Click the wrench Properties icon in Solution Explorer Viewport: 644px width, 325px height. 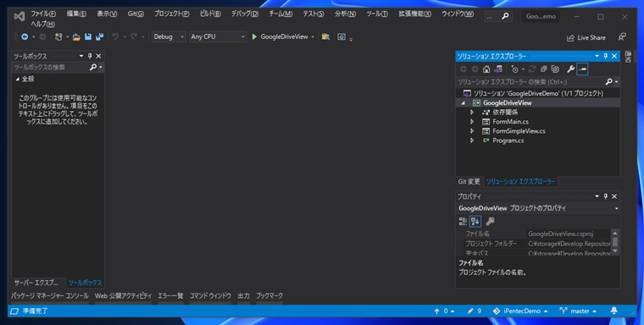click(x=570, y=69)
